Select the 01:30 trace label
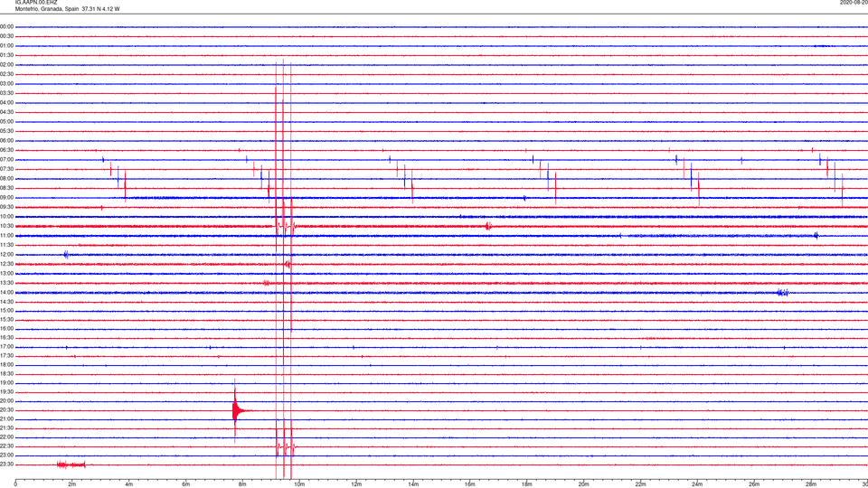This screenshot has height=488, width=868. pyautogui.click(x=6, y=55)
